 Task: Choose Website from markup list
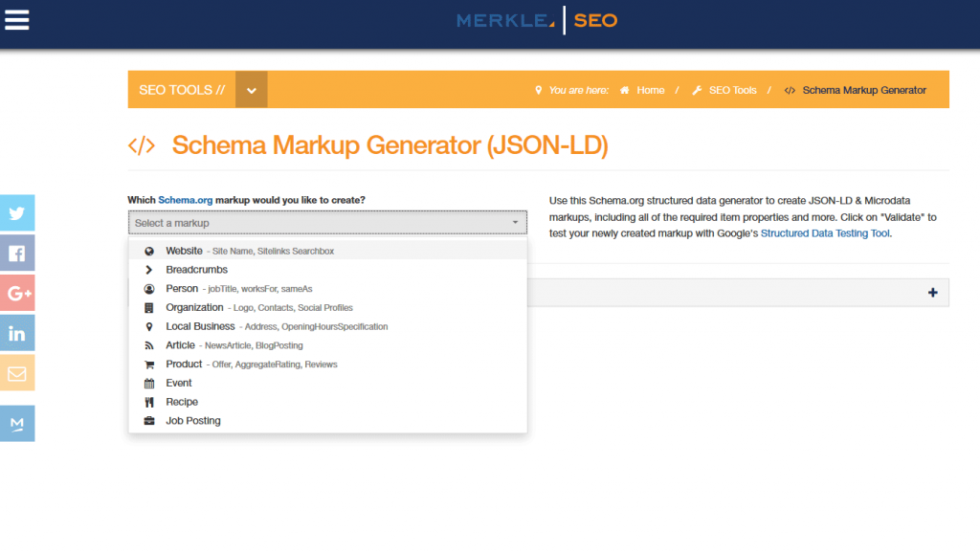click(x=327, y=251)
